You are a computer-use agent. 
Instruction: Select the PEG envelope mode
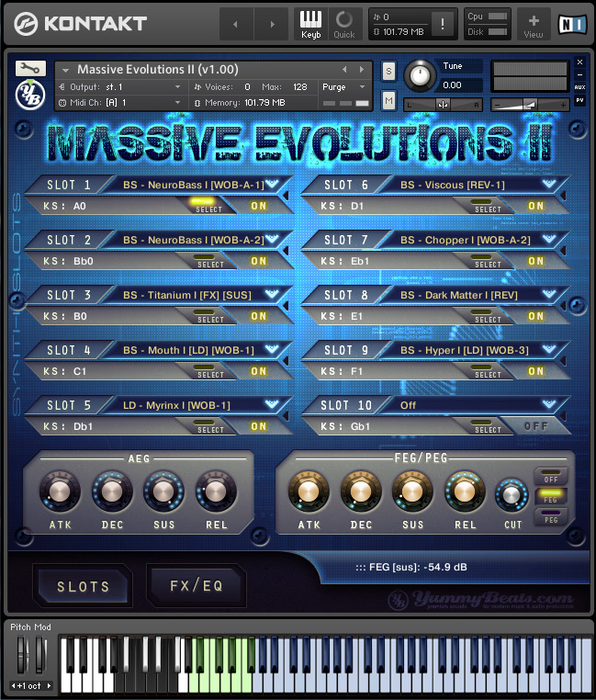click(x=550, y=516)
